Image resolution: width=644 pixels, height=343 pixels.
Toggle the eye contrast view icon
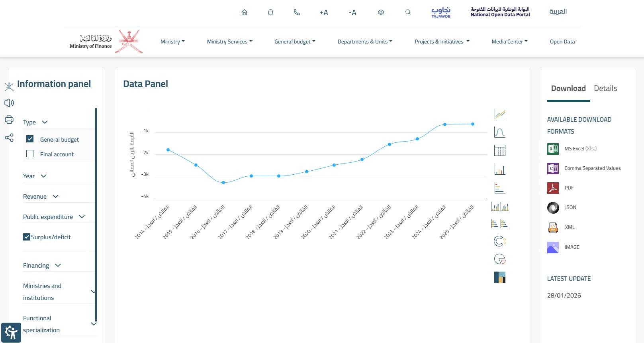(381, 12)
